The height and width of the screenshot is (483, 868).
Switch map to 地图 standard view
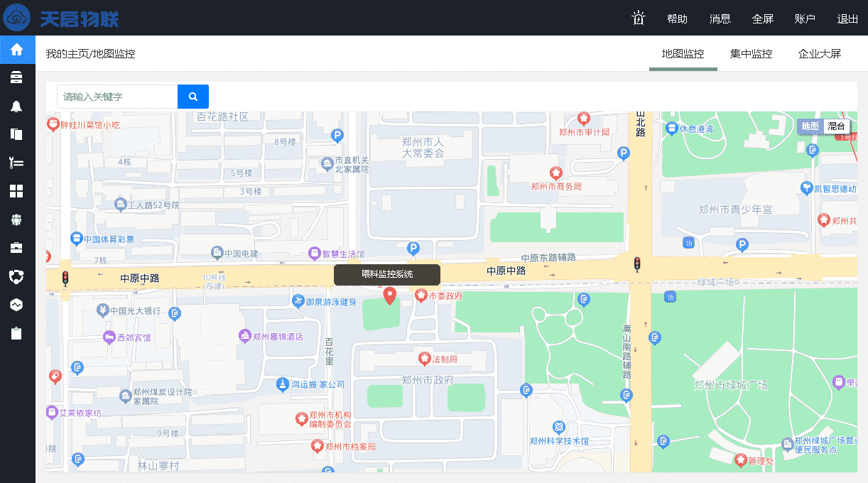pos(810,126)
